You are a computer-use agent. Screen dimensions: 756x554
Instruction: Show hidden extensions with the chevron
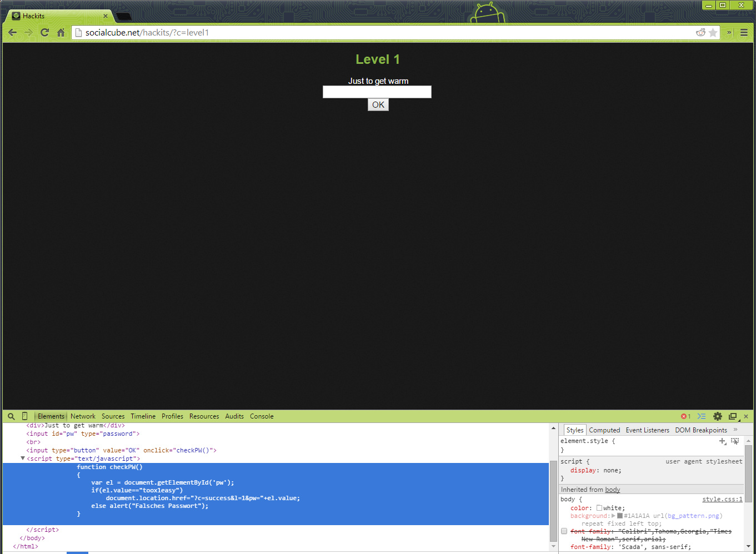click(729, 33)
